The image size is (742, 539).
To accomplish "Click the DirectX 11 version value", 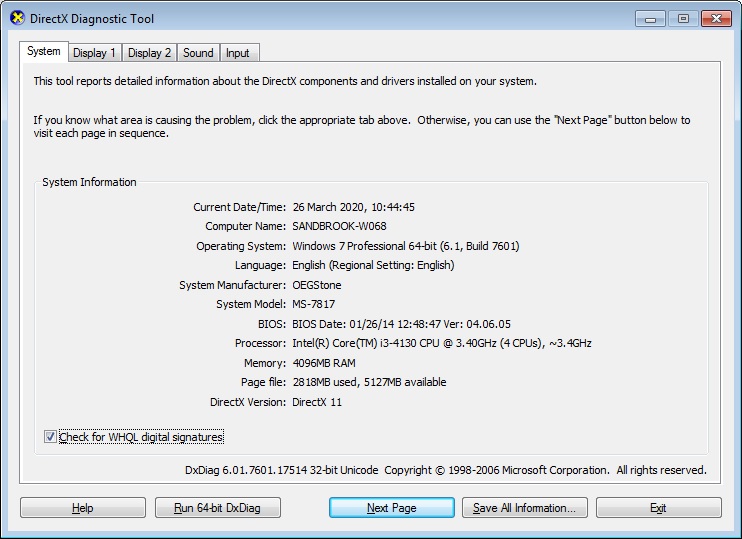I will 317,402.
